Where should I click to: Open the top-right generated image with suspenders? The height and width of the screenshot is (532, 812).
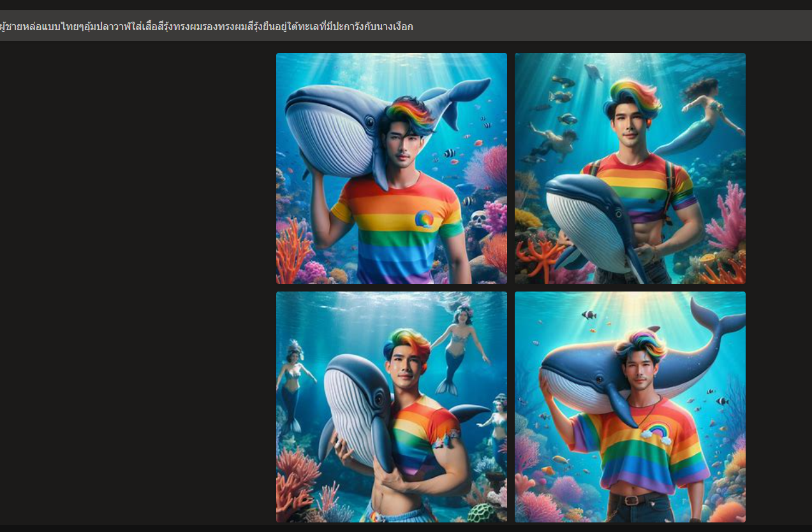point(630,168)
